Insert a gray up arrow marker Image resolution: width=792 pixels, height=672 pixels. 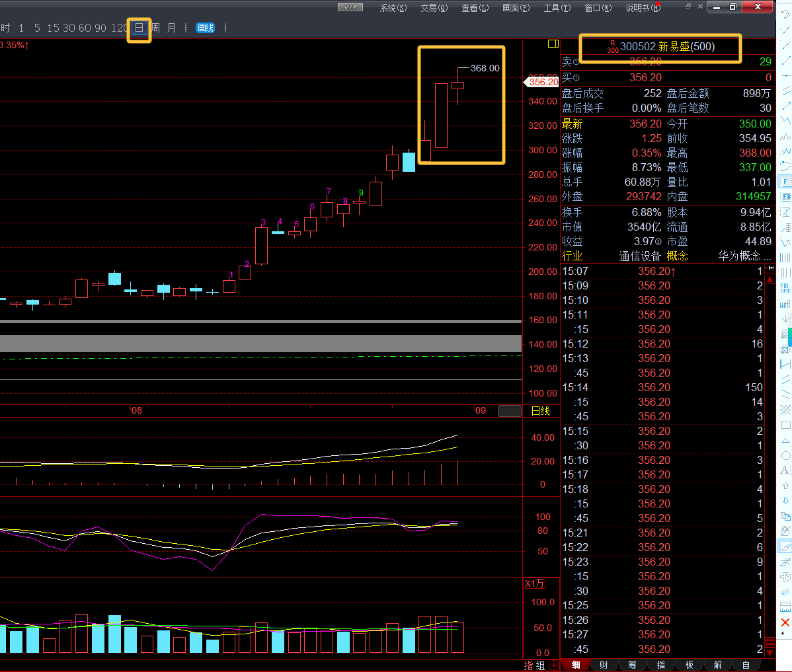pyautogui.click(x=785, y=486)
